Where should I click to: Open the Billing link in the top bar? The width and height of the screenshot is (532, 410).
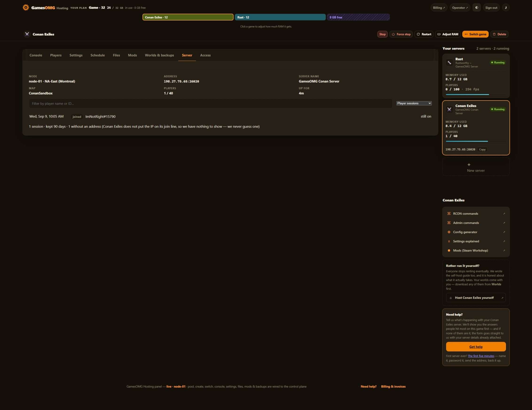click(439, 8)
